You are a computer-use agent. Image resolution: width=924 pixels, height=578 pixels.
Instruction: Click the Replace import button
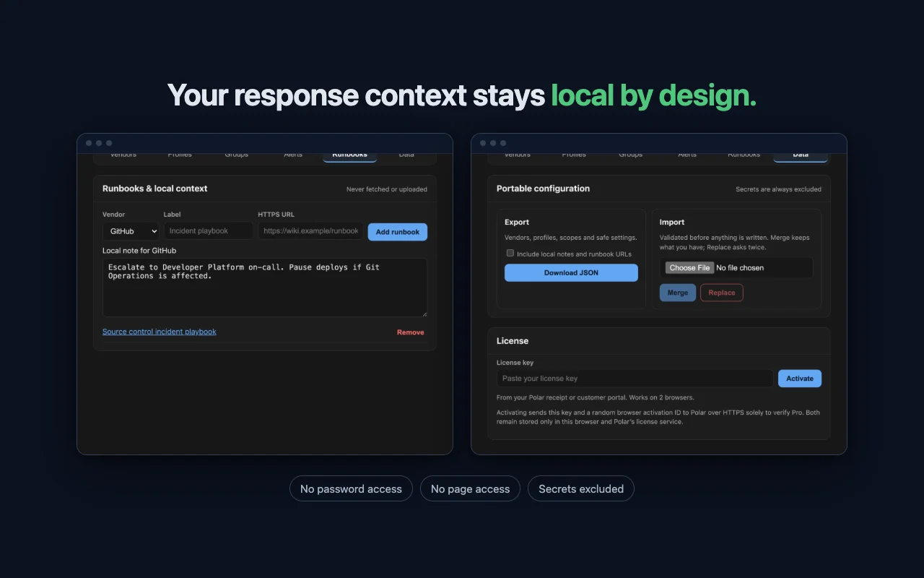(x=722, y=293)
